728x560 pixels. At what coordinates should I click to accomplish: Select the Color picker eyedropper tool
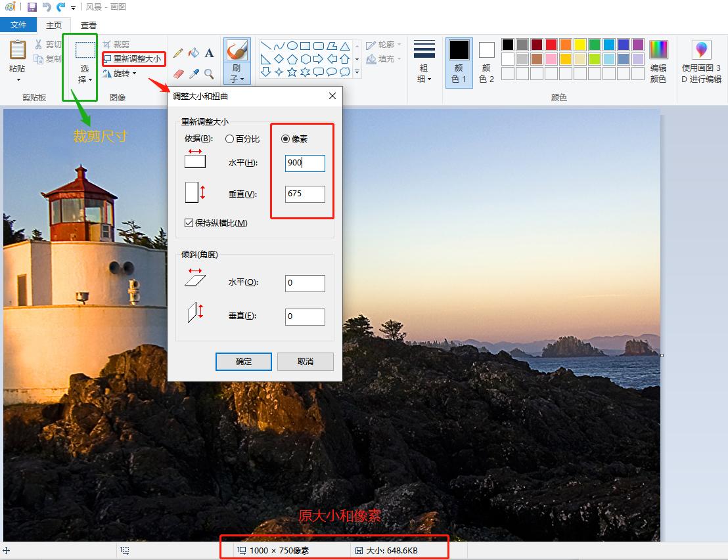194,74
